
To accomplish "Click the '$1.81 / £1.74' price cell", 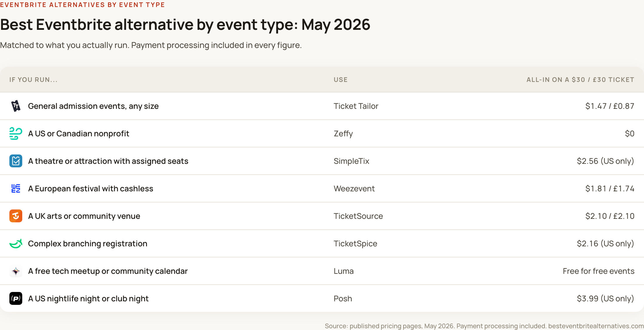I will [610, 189].
